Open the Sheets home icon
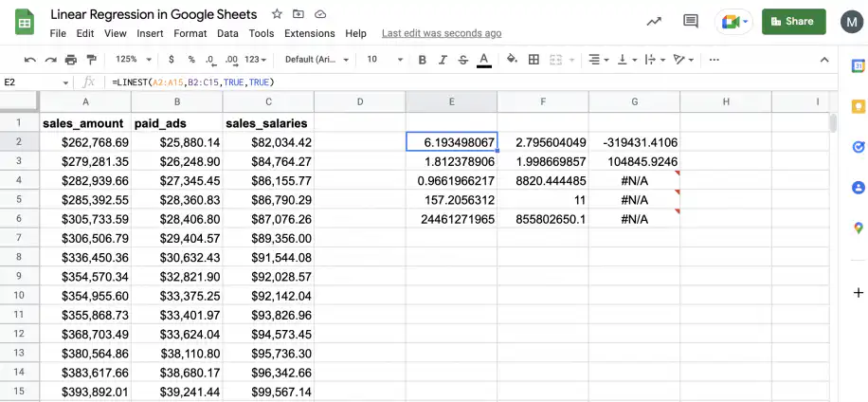Image resolution: width=868 pixels, height=402 pixels. (x=25, y=22)
